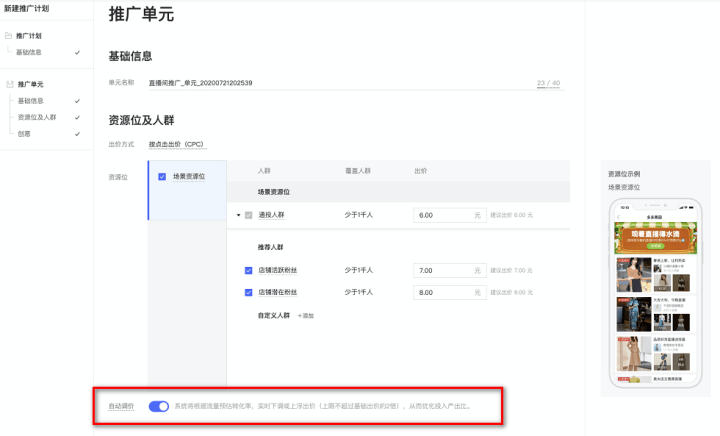The width and height of the screenshot is (720, 436).
Task: Click the 自动调价 label link
Action: [x=121, y=407]
